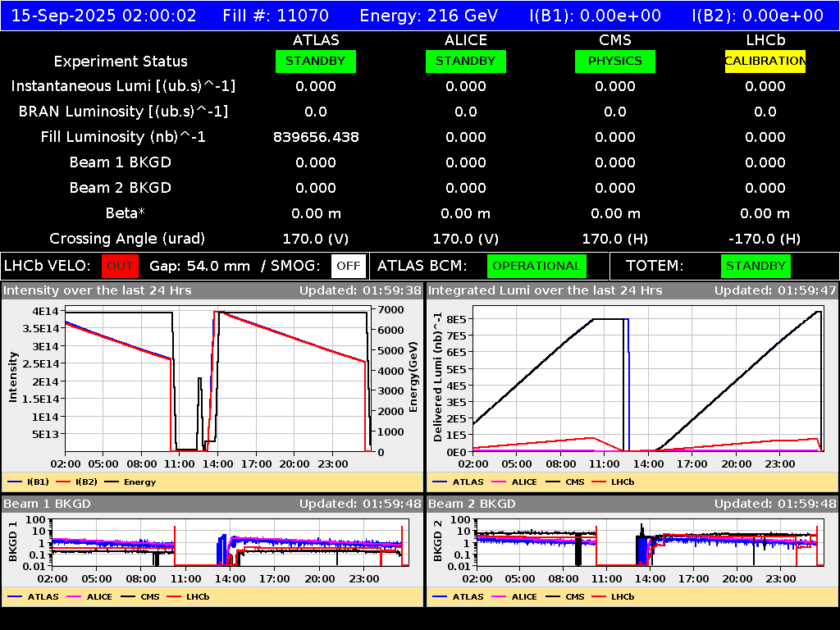Click the CMS PHYSICS status indicator

point(615,61)
